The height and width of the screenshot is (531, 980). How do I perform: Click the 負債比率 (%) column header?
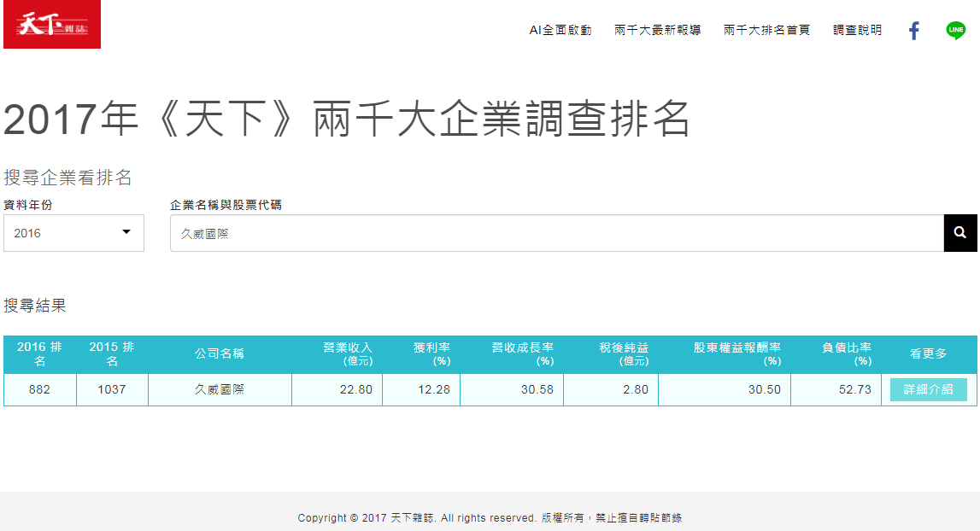836,354
